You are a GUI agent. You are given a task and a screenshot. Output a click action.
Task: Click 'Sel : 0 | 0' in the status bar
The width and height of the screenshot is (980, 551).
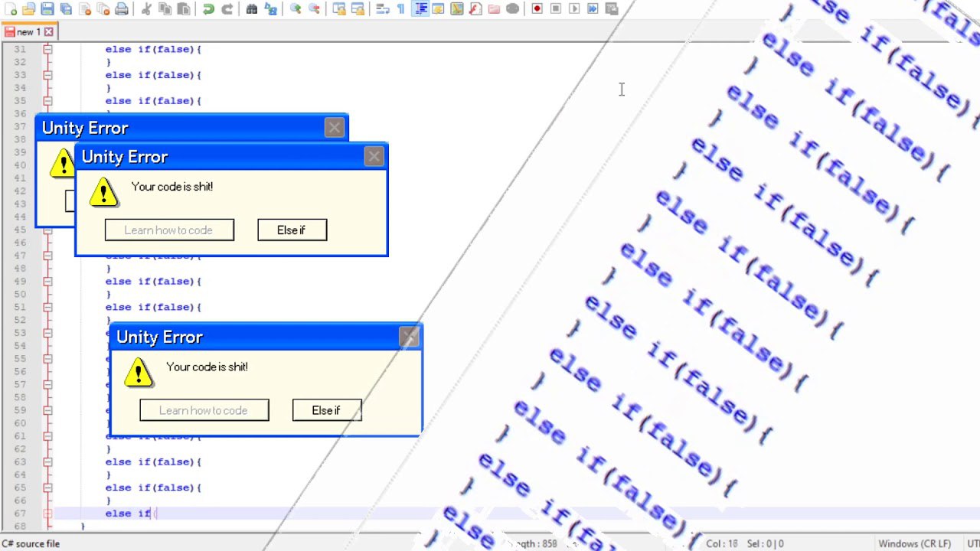pyautogui.click(x=766, y=544)
